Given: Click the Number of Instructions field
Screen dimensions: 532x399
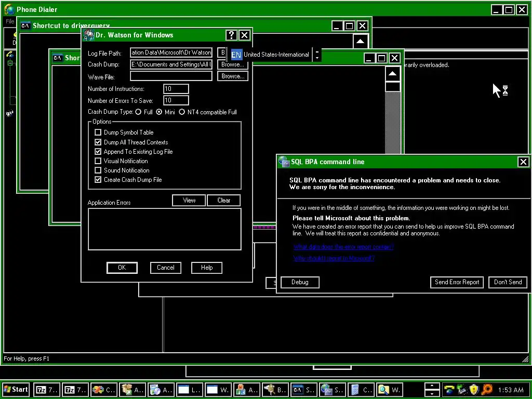Looking at the screenshot, I should (176, 89).
